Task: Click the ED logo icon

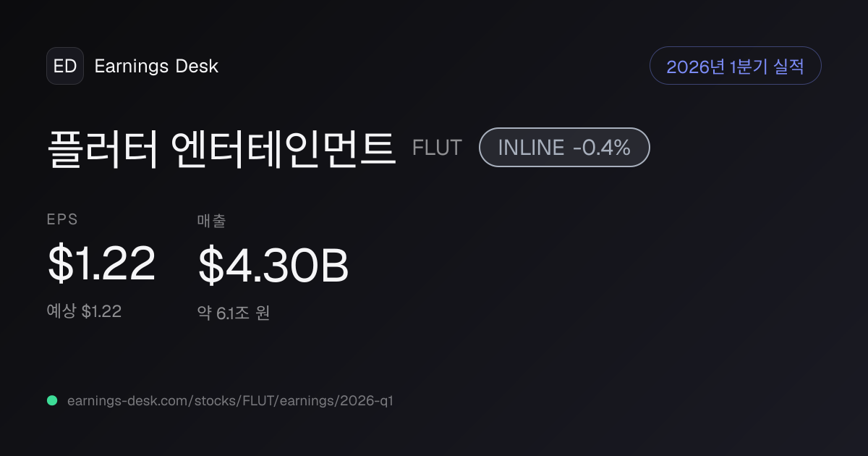Action: click(65, 66)
